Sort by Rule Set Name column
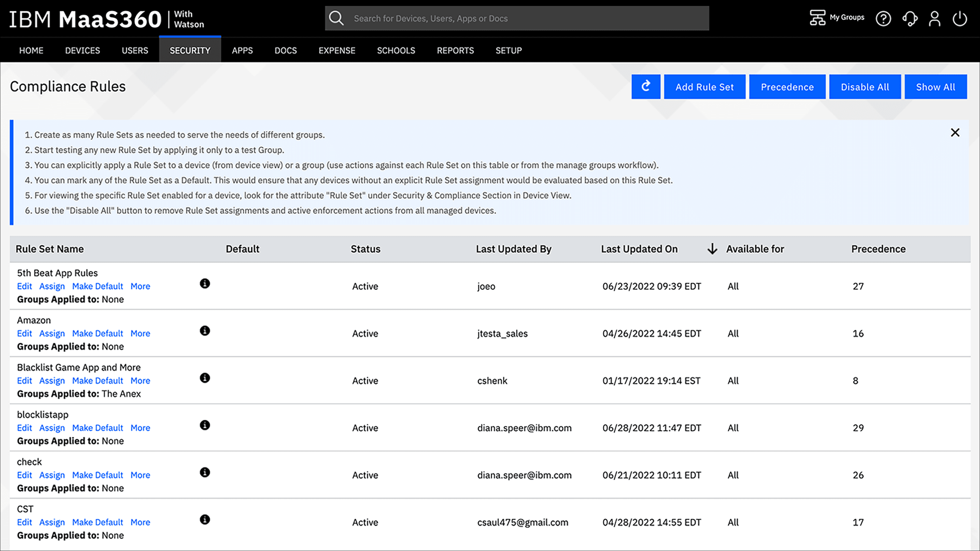The image size is (980, 551). 50,249
